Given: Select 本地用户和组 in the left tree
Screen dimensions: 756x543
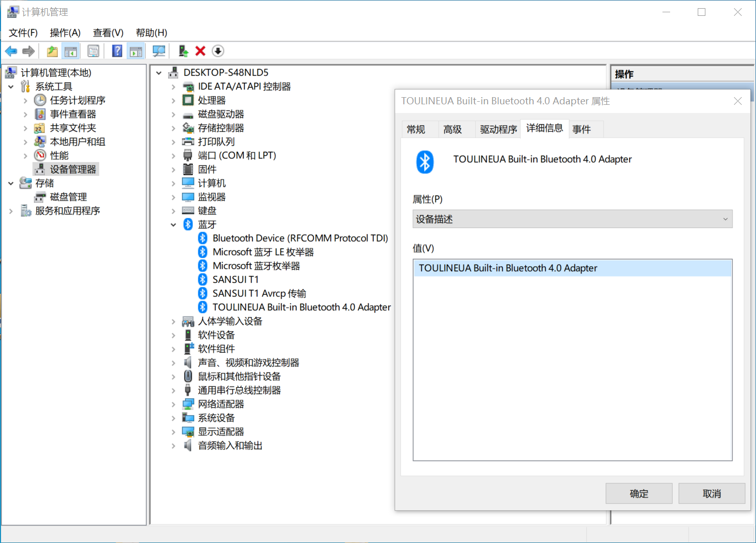Looking at the screenshot, I should tap(77, 142).
